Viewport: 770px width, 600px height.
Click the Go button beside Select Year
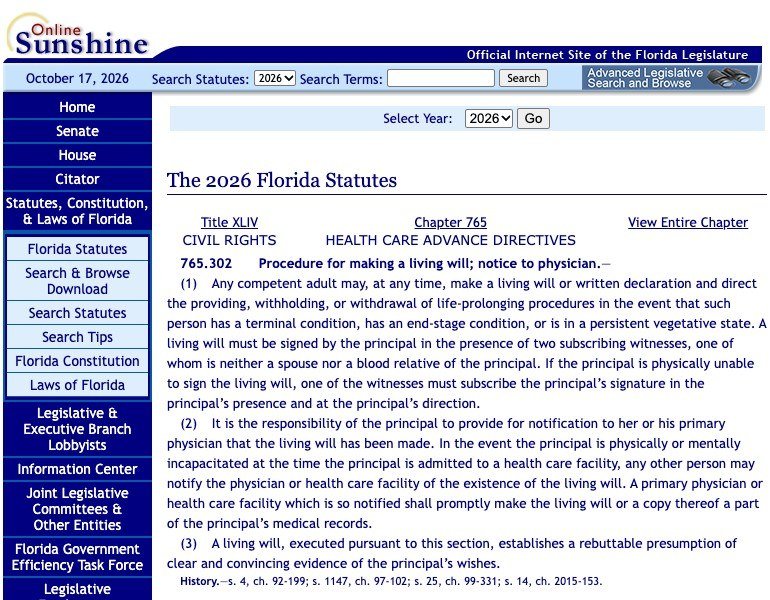click(x=533, y=118)
